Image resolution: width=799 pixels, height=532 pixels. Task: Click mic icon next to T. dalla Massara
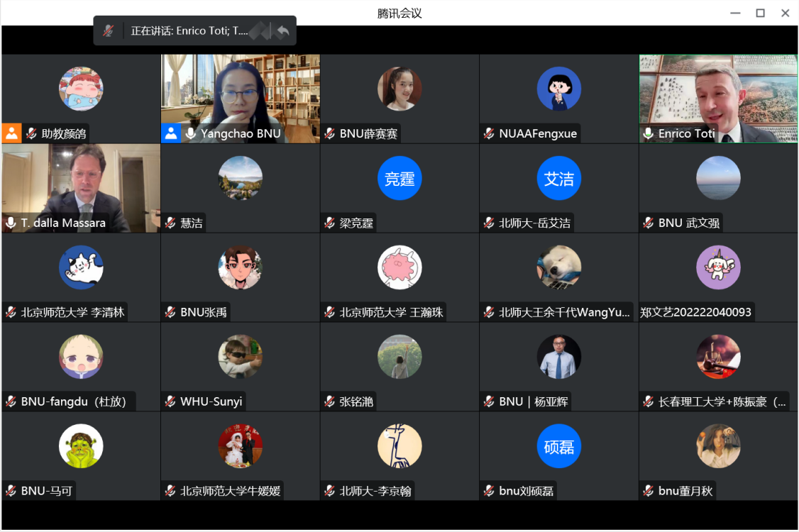[11, 223]
